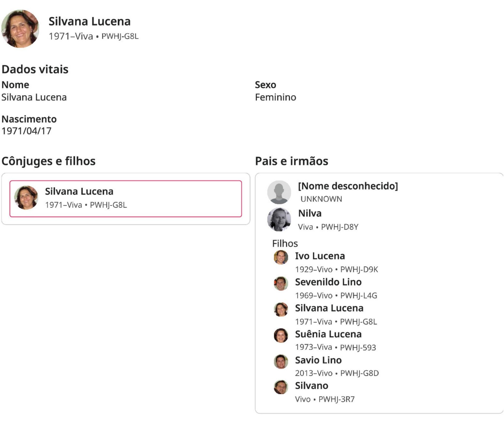Screen dimensions: 504x423
Task: Click Silvana Lucena's large header profile photo
Action: [x=20, y=29]
